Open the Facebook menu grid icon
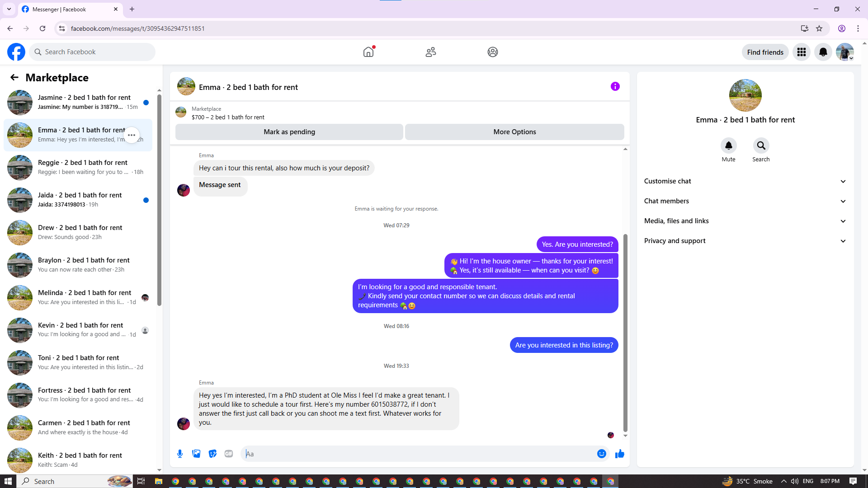Screen dimensions: 868x488 (x=802, y=52)
